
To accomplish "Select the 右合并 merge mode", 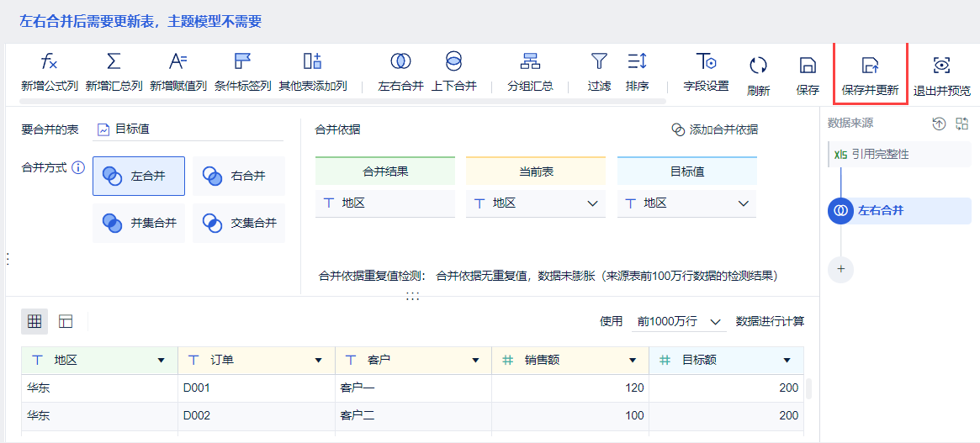I will (239, 176).
